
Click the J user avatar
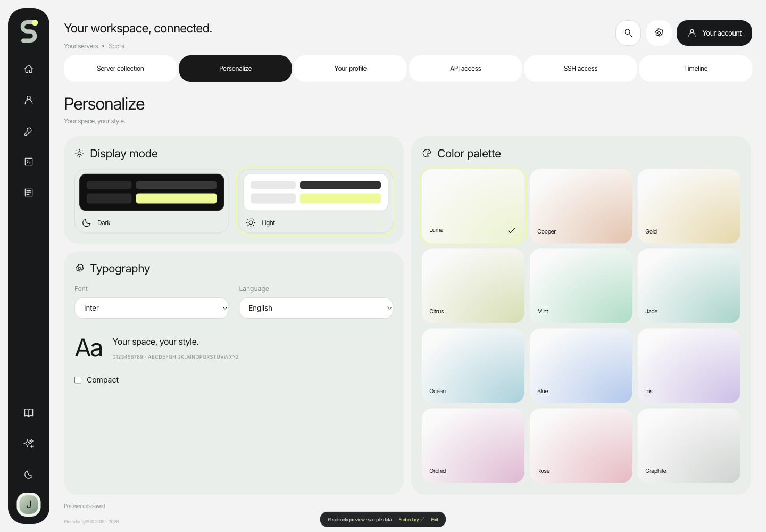29,504
